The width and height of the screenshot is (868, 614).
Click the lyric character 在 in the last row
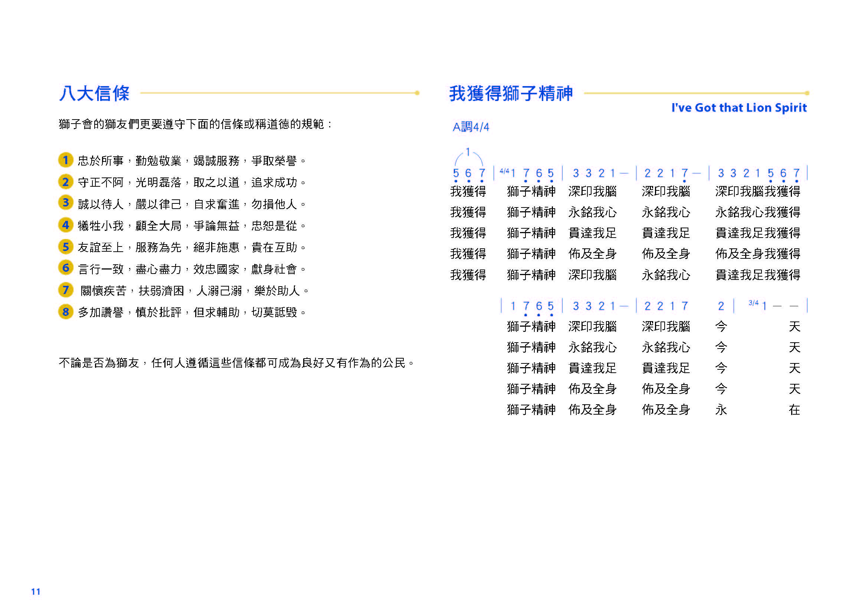[x=794, y=409]
